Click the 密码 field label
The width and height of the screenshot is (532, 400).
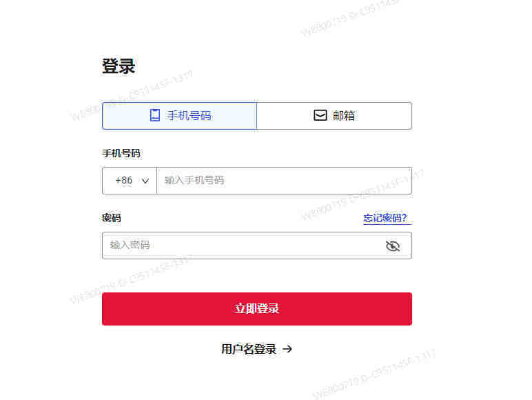click(111, 218)
